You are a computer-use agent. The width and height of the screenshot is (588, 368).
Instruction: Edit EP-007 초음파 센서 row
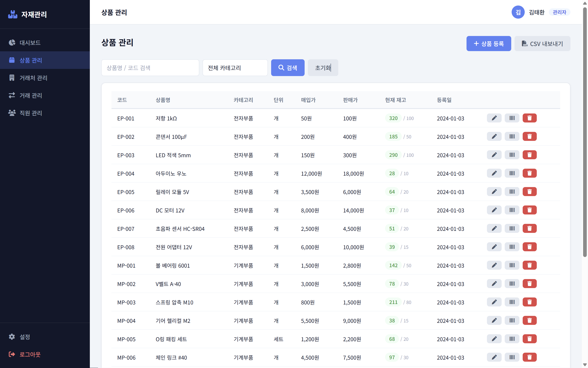click(x=494, y=229)
